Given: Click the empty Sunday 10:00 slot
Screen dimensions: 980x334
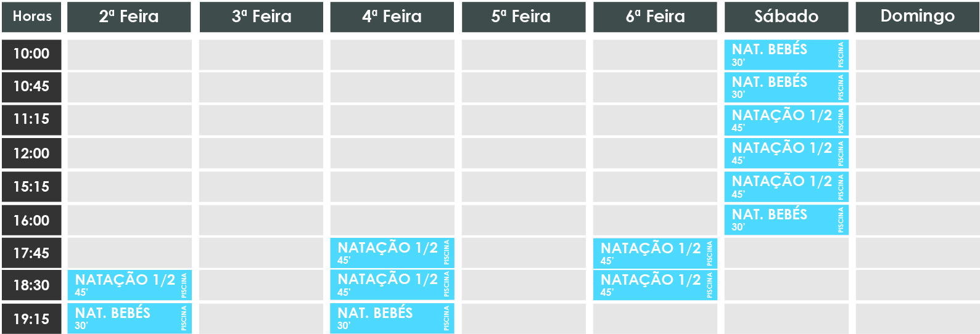Looking at the screenshot, I should point(918,55).
